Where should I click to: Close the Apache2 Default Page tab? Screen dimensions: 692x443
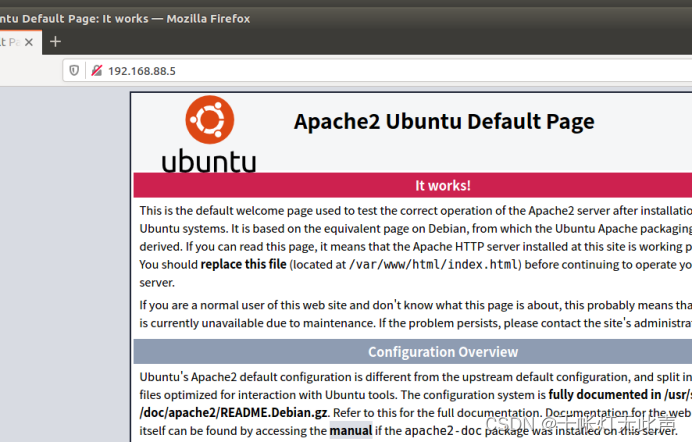click(x=29, y=42)
